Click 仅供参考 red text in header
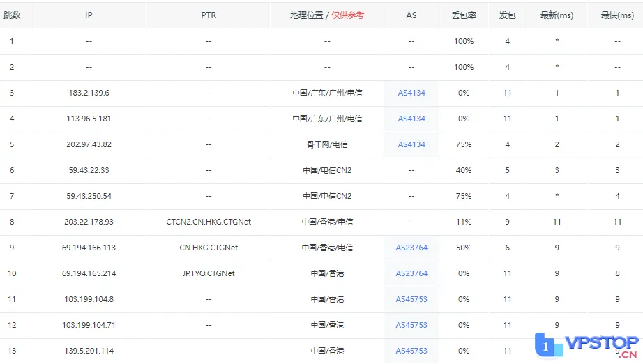This screenshot has width=643, height=364. click(348, 15)
